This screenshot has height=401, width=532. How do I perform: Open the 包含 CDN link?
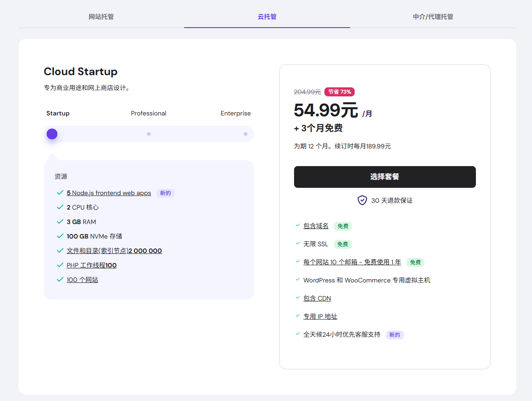tap(317, 298)
